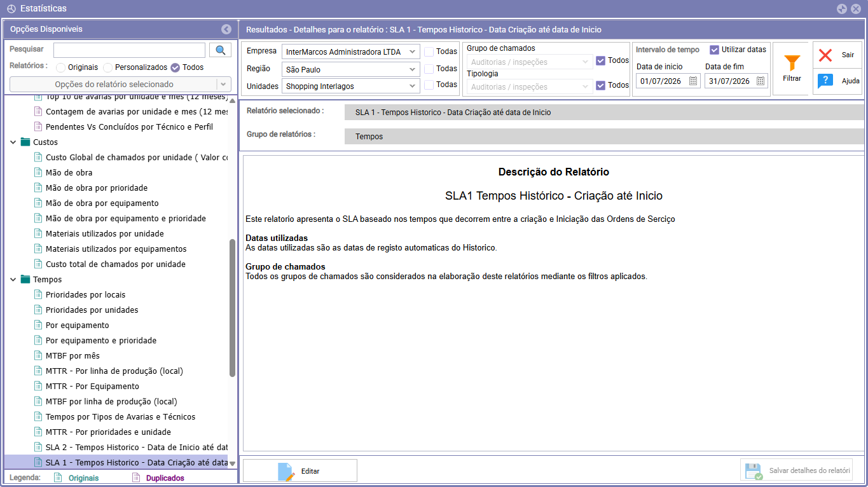Collapse the Opções Disponíveis panel arrow
Viewport: 868px width, 487px height.
tap(226, 29)
